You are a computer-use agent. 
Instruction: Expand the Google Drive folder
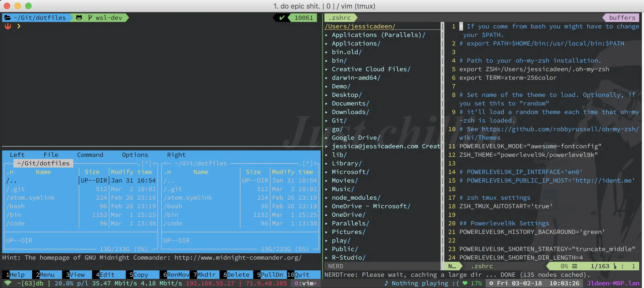click(327, 138)
